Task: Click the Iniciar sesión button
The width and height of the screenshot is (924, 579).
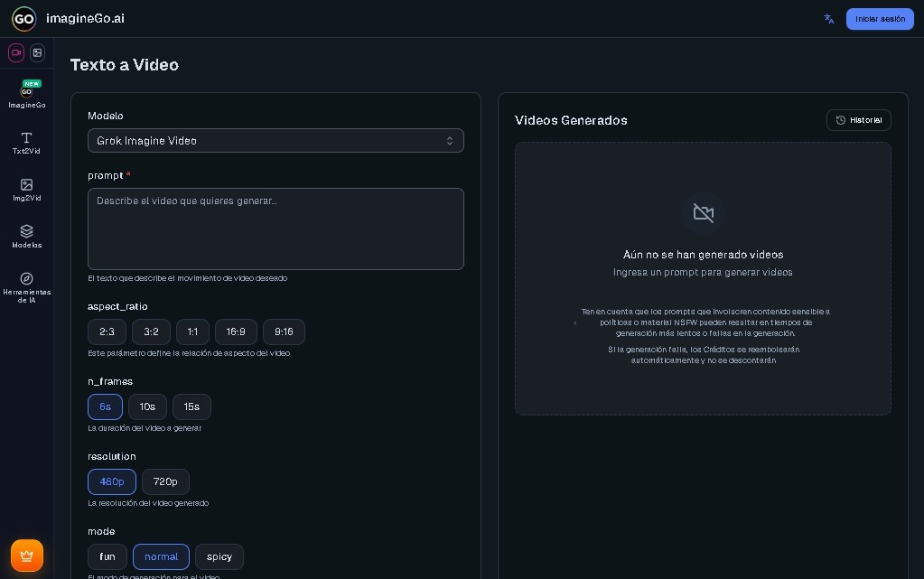Action: point(879,19)
